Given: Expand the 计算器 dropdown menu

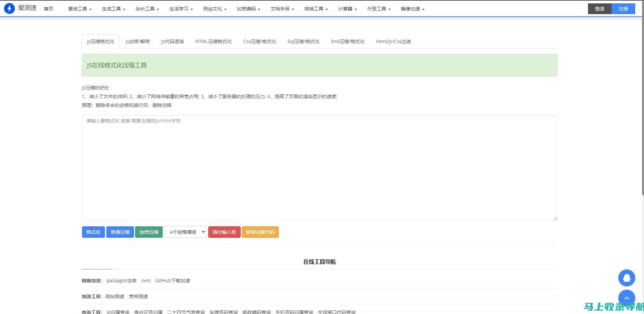Looking at the screenshot, I should (x=347, y=9).
